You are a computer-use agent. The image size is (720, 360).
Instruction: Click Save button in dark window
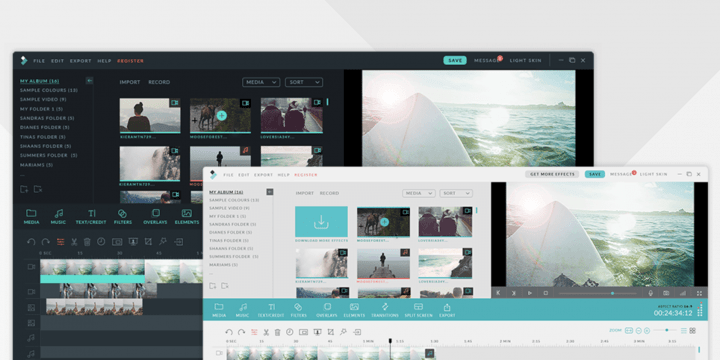click(455, 61)
